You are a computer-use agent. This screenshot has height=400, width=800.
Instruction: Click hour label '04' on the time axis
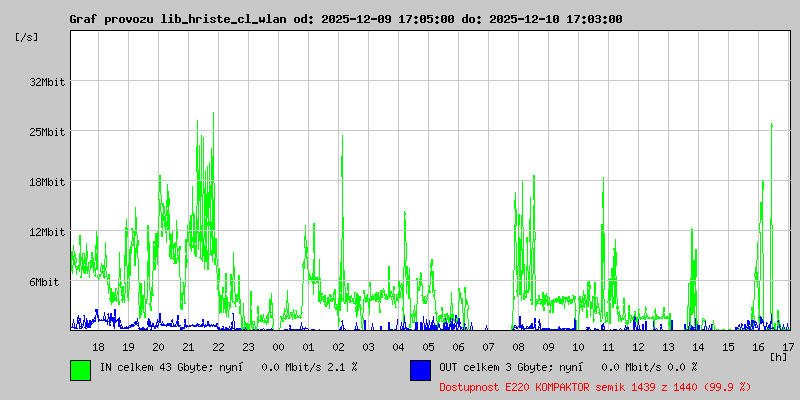coord(398,347)
